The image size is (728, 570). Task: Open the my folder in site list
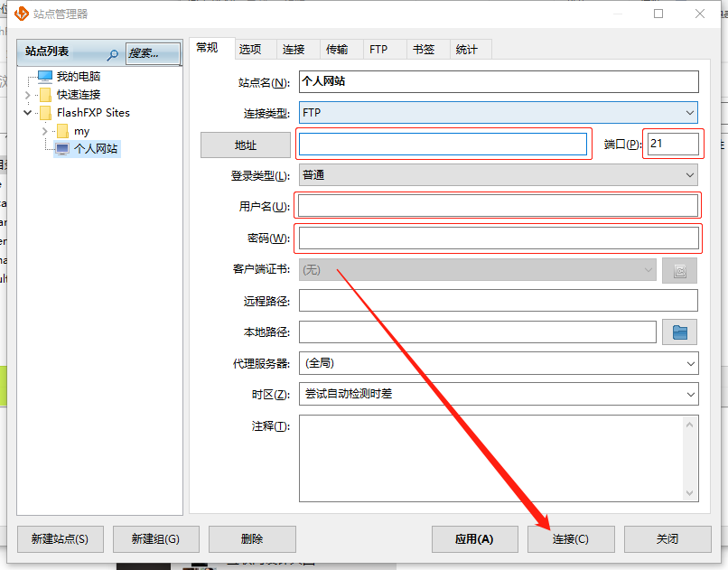[81, 131]
